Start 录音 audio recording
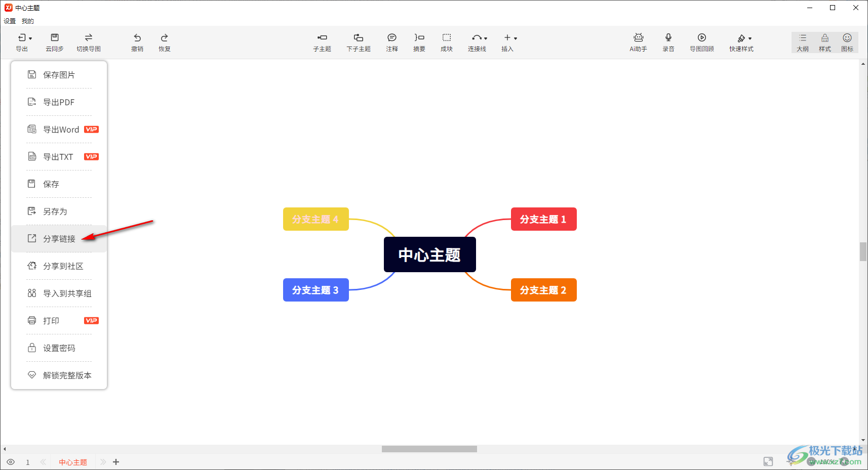Image resolution: width=868 pixels, height=470 pixels. point(668,42)
